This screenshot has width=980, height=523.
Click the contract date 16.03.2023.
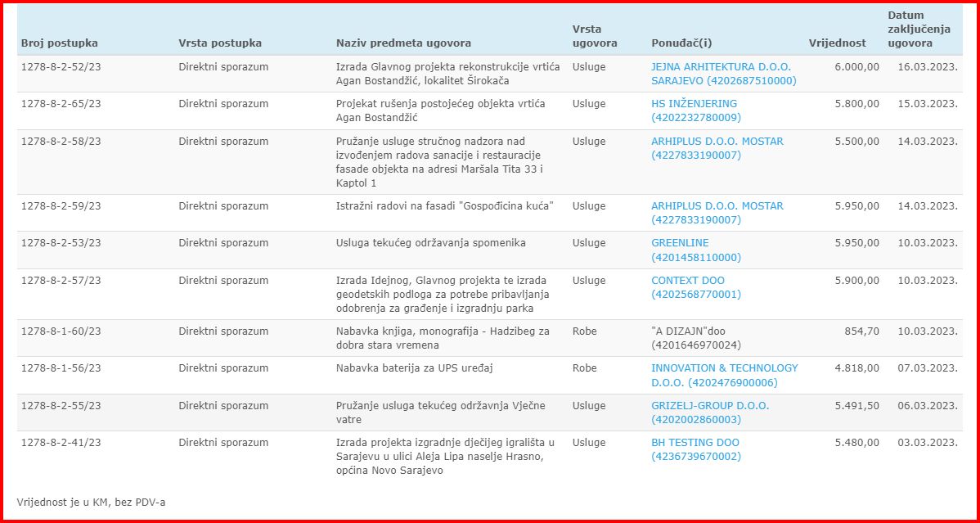[928, 67]
